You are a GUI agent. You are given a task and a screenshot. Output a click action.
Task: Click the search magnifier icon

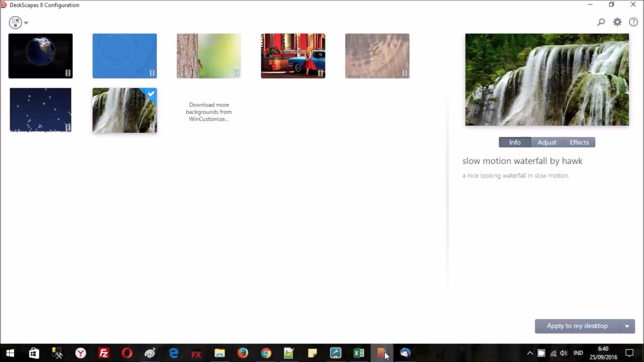click(601, 22)
